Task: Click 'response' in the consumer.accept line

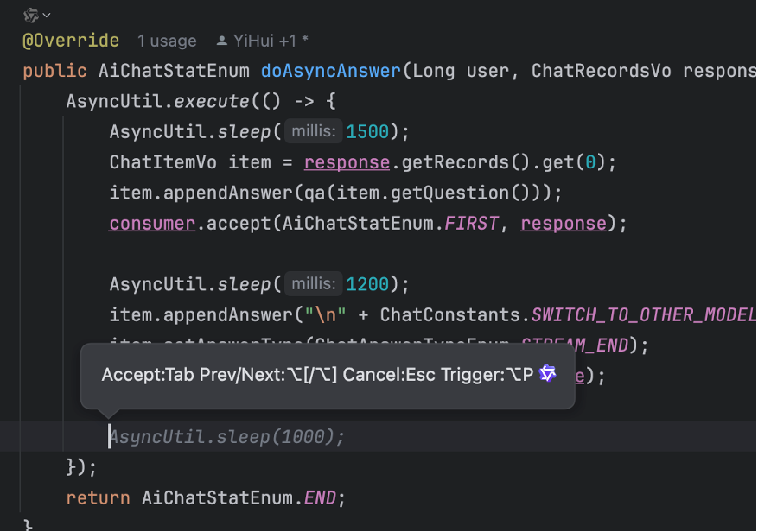Action: click(564, 224)
